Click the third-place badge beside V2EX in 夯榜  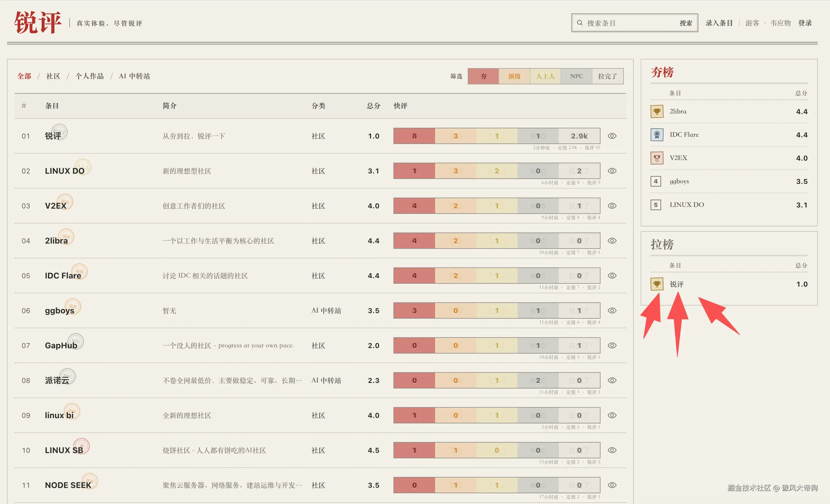657,158
